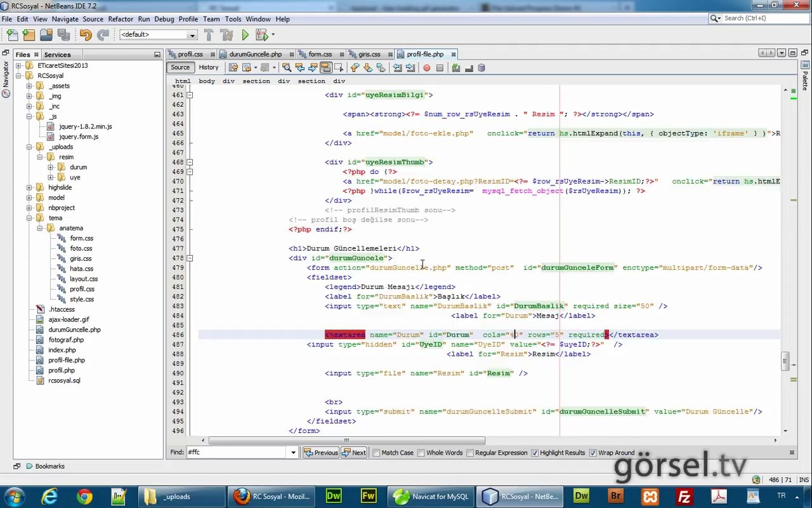Enable Regular Expression checkbox
The height and width of the screenshot is (508, 812).
(x=470, y=453)
